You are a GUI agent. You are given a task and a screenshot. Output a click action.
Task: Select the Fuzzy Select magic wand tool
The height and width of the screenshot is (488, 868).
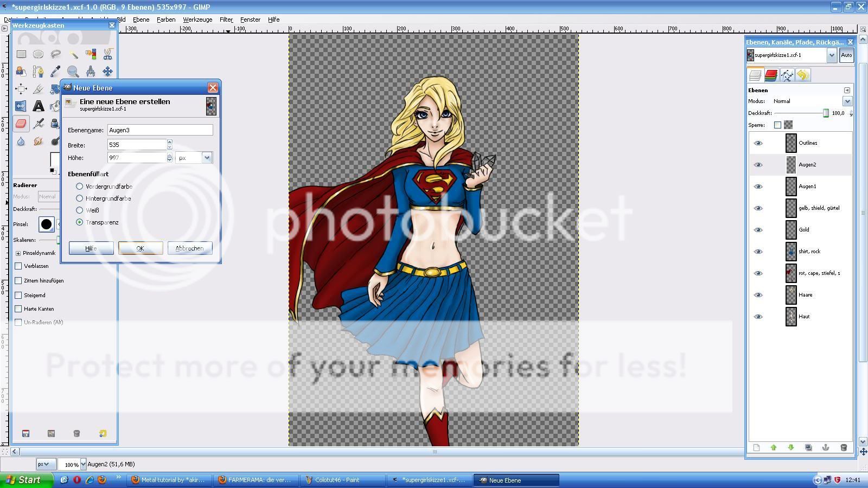pyautogui.click(x=73, y=54)
